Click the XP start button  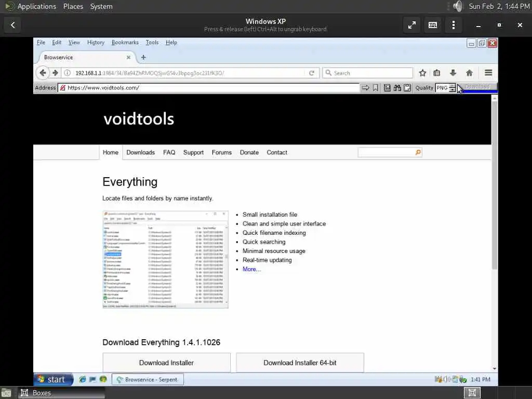click(53, 379)
